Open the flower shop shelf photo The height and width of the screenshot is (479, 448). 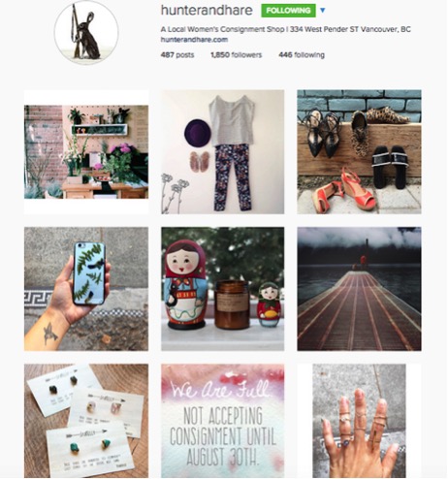click(x=86, y=152)
